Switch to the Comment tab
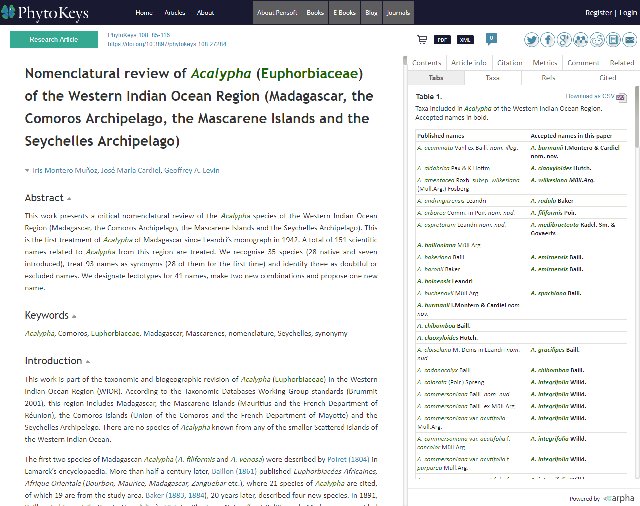 [583, 63]
